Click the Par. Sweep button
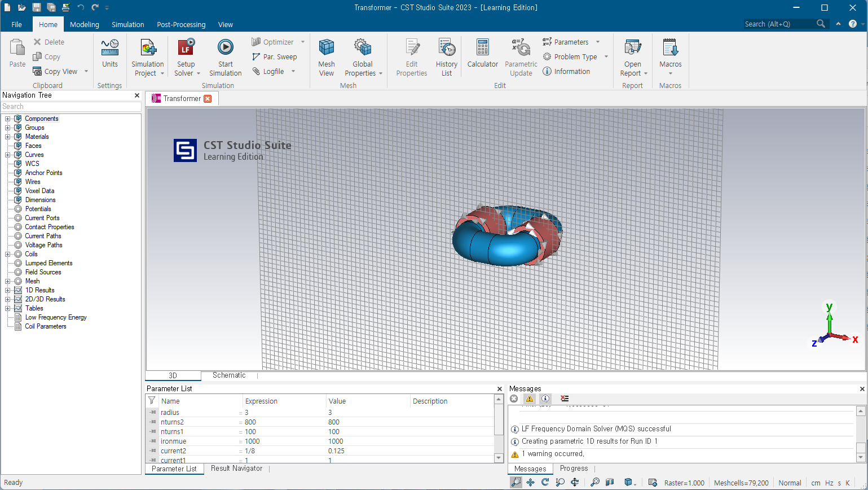Screen dimensions: 868x490 pyautogui.click(x=275, y=57)
